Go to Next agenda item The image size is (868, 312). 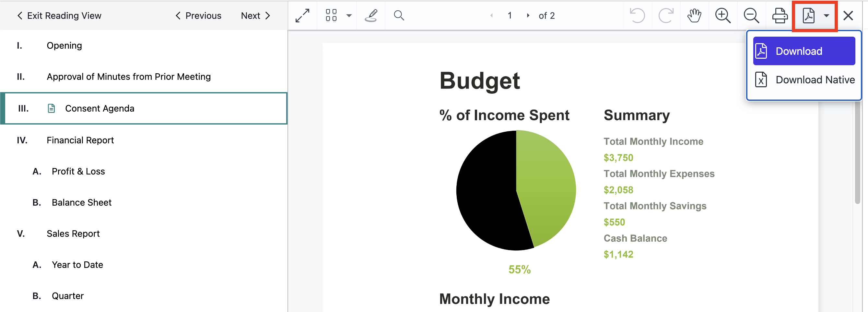pyautogui.click(x=256, y=16)
